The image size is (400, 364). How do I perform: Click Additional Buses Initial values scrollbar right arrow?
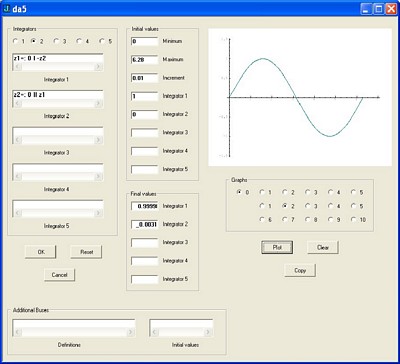tap(208, 332)
